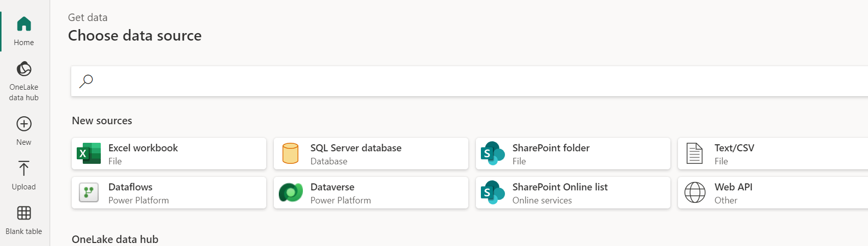
Task: Click the 'Blank table' label in sidebar
Action: (x=24, y=231)
